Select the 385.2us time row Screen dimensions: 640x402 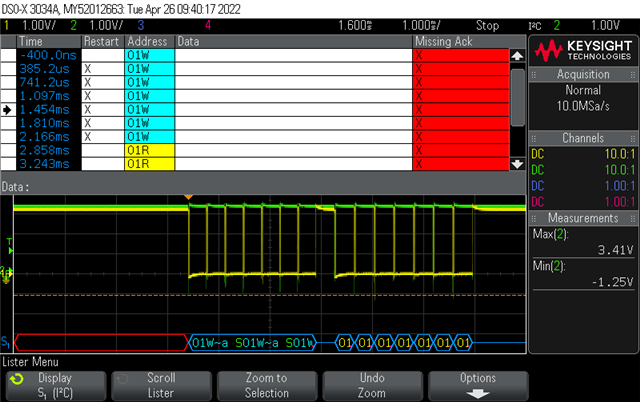(49, 69)
